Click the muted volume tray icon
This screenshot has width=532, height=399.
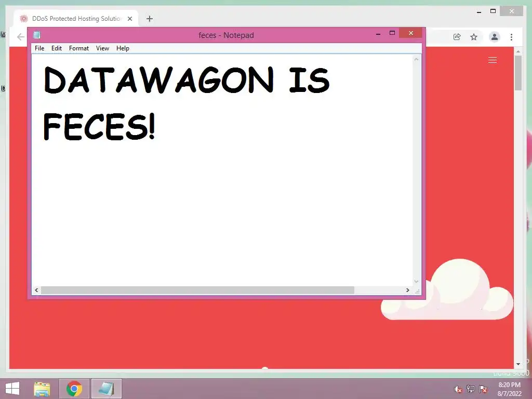pos(458,389)
